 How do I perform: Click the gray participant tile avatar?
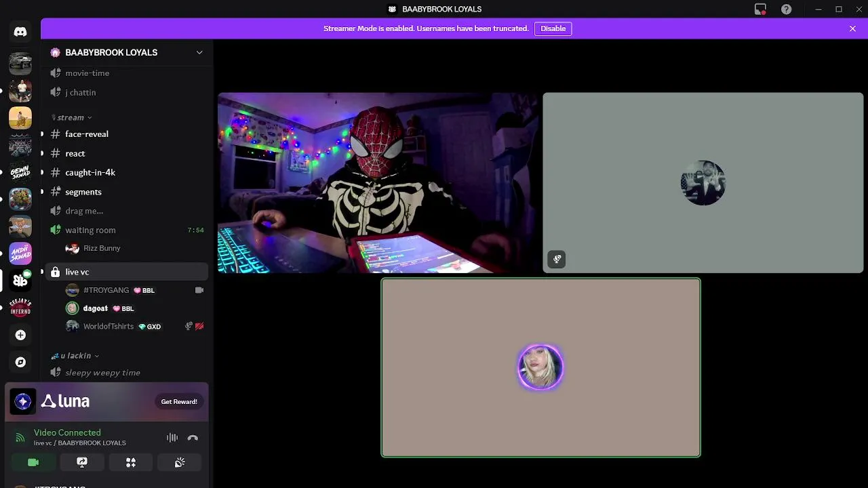pyautogui.click(x=703, y=183)
